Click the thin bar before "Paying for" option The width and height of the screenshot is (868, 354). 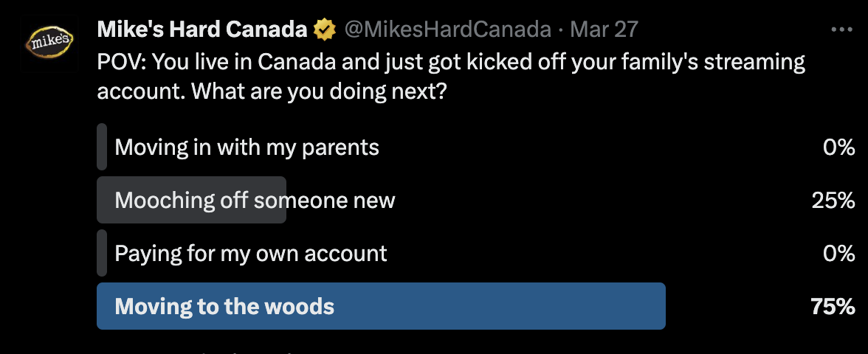pos(102,254)
